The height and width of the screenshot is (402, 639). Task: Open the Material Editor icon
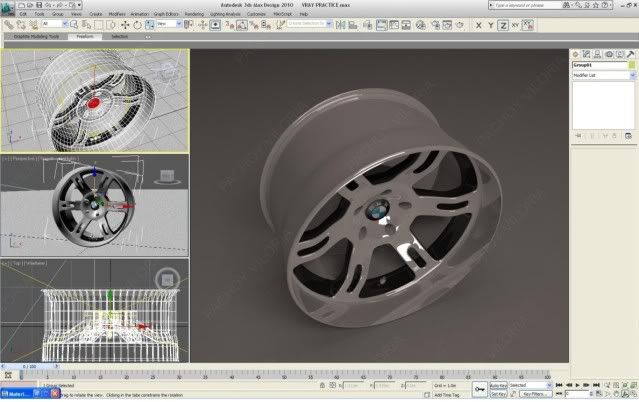(x=421, y=25)
